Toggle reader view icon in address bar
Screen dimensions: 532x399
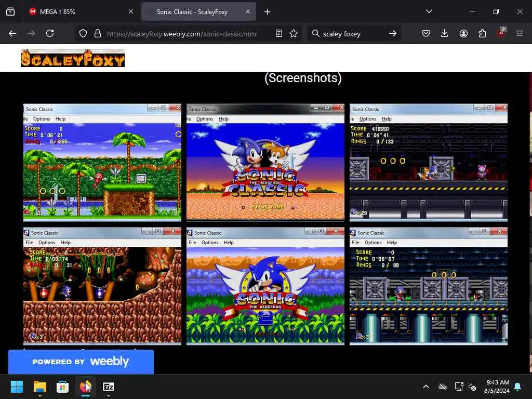coord(279,33)
